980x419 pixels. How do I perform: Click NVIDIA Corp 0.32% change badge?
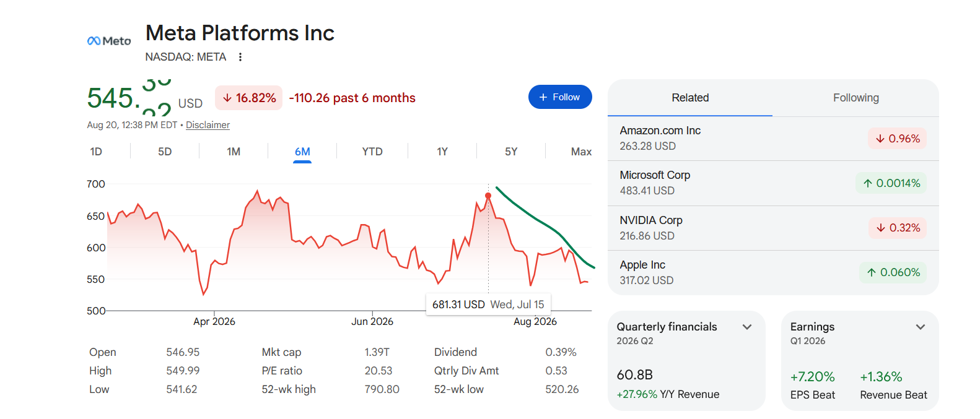click(x=898, y=228)
